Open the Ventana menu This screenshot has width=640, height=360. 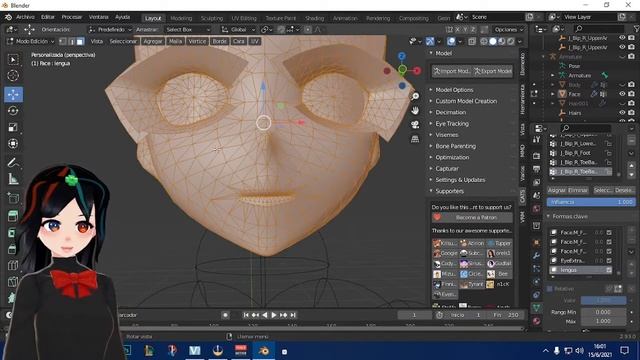point(98,17)
